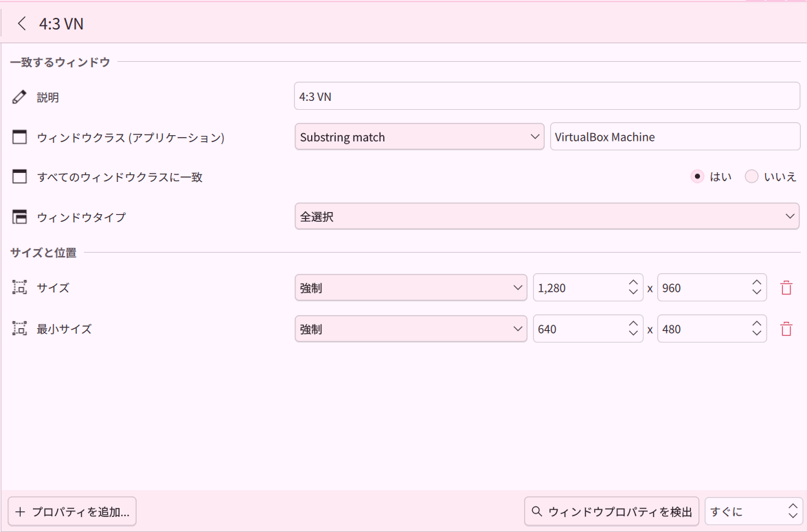Click the back arrow next to 4:3 VN
Image resolution: width=807 pixels, height=532 pixels.
click(x=22, y=23)
